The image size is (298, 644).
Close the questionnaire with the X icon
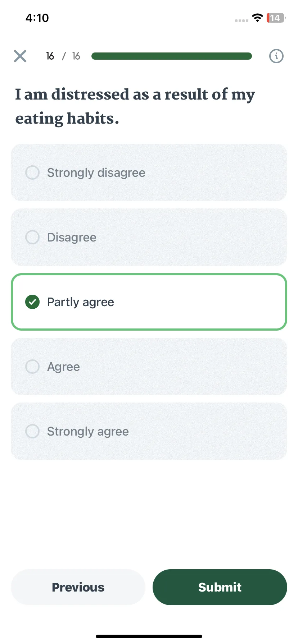click(20, 56)
